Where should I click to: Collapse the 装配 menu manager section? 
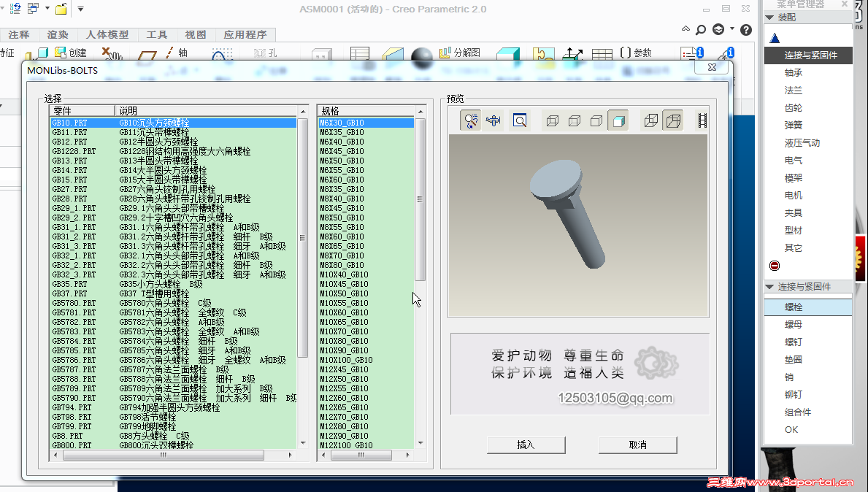pyautogui.click(x=769, y=18)
